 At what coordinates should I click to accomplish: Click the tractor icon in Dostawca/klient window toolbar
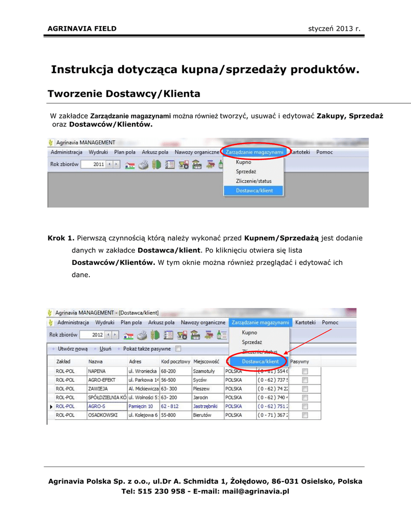coord(182,335)
